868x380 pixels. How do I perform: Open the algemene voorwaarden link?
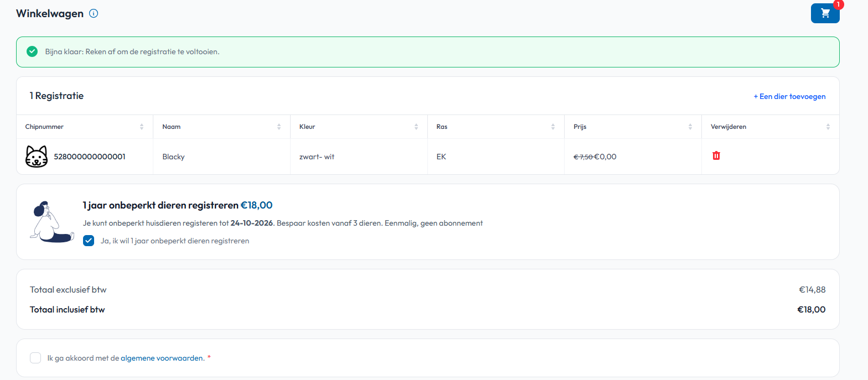[162, 358]
